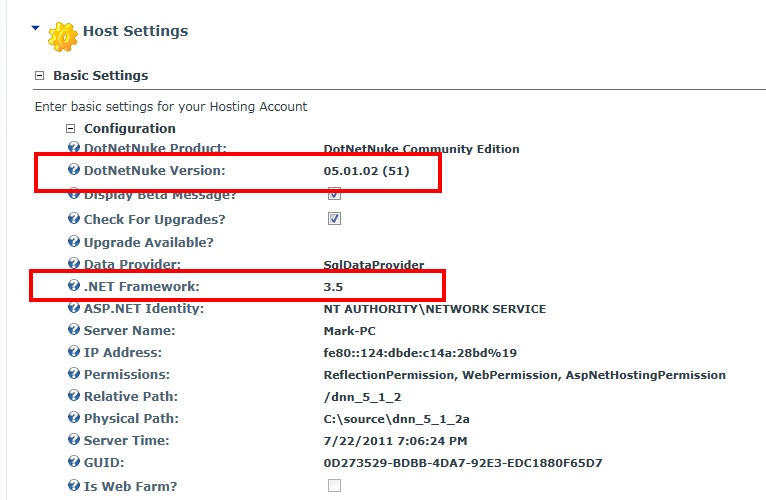Click the Basic Settings heading text

(x=101, y=76)
